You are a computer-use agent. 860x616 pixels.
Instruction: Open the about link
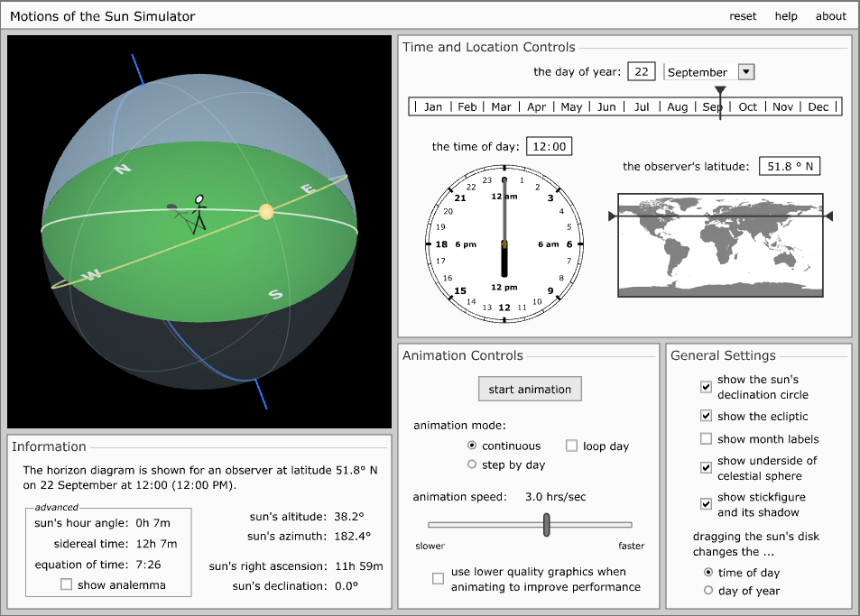tap(831, 16)
